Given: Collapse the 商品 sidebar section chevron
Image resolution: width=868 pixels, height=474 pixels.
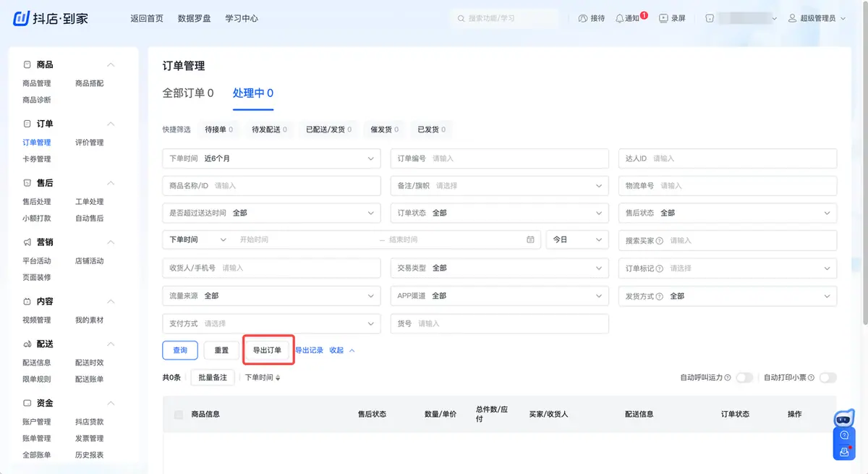Looking at the screenshot, I should coord(111,65).
